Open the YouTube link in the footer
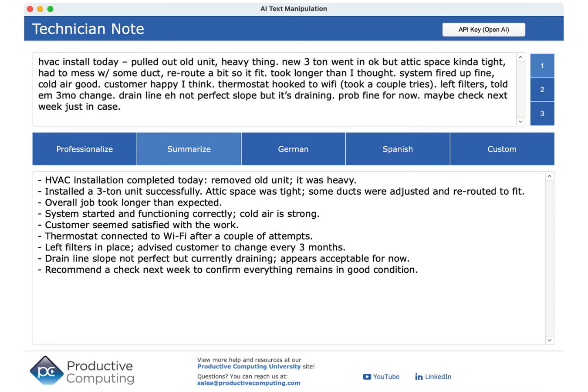Image resolution: width=588 pixels, height=392 pixels. click(381, 377)
